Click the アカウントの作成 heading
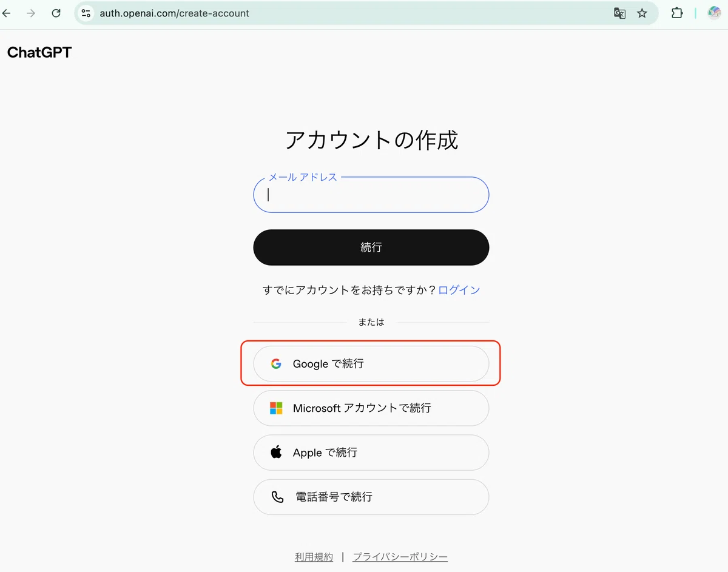728x572 pixels. click(x=371, y=140)
